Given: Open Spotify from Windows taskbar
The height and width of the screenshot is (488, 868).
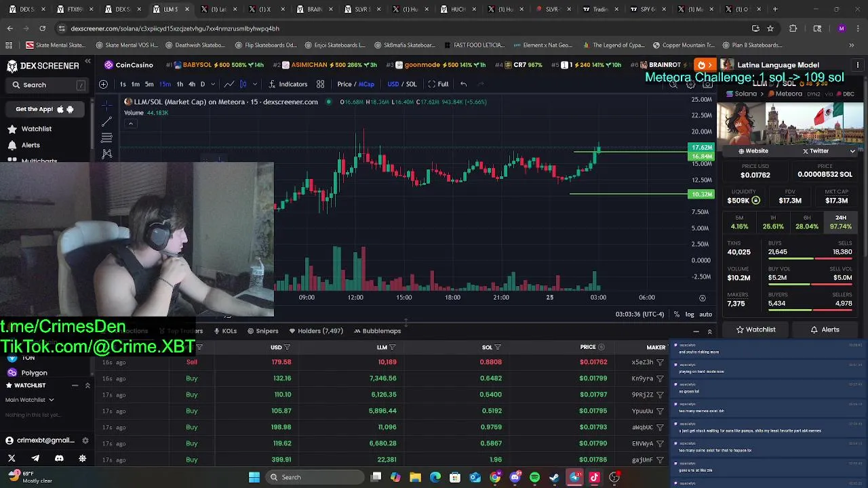Looking at the screenshot, I should coord(534,477).
